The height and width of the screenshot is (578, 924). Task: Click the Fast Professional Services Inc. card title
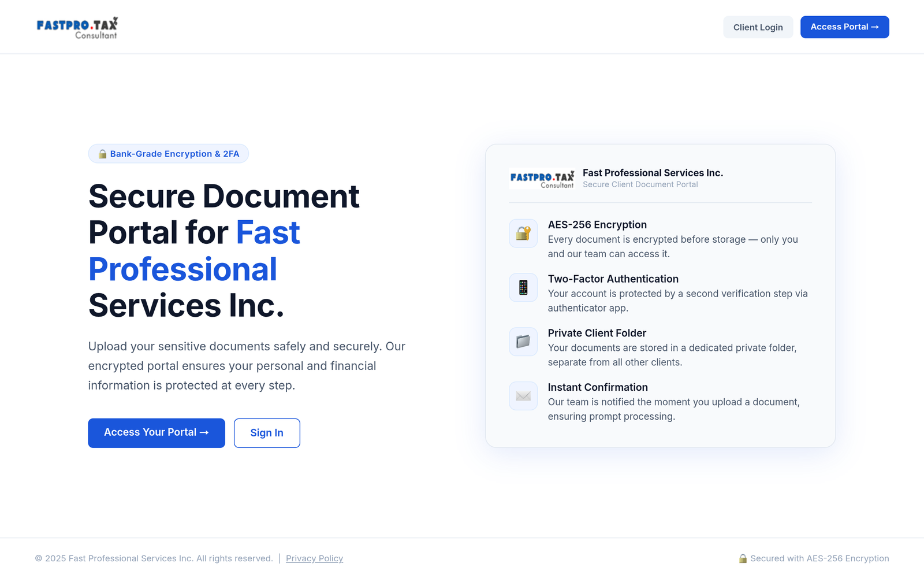tap(653, 173)
